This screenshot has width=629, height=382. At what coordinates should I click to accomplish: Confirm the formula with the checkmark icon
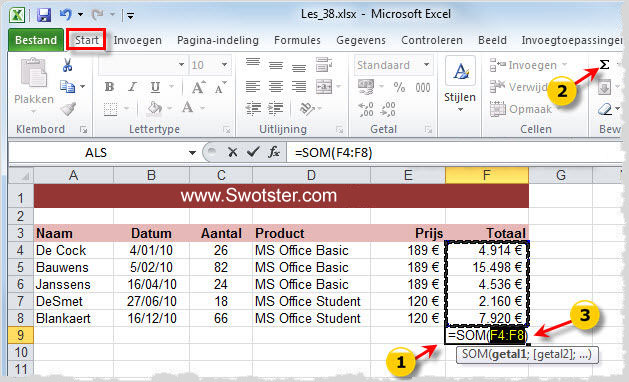pos(253,152)
